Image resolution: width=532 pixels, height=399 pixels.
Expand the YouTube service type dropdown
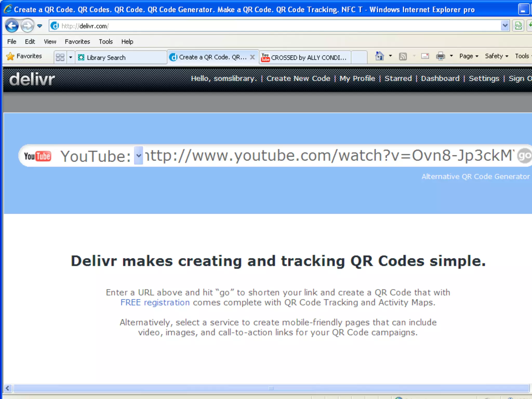click(138, 156)
